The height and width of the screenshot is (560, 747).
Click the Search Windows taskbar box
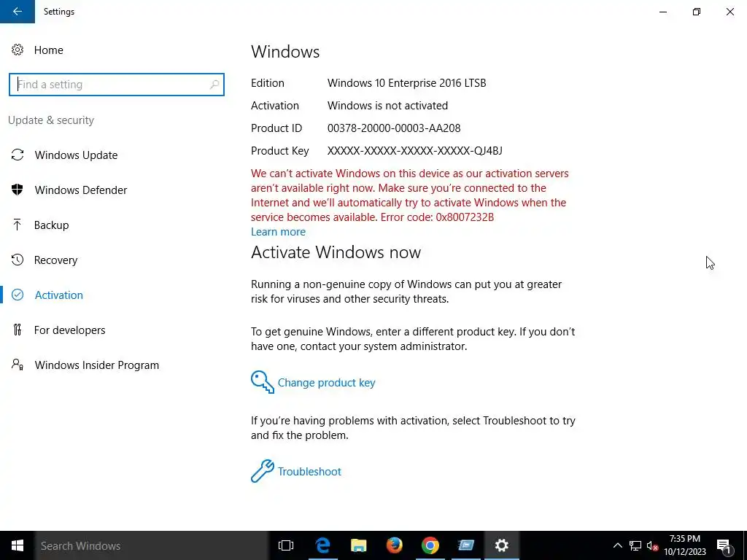152,545
